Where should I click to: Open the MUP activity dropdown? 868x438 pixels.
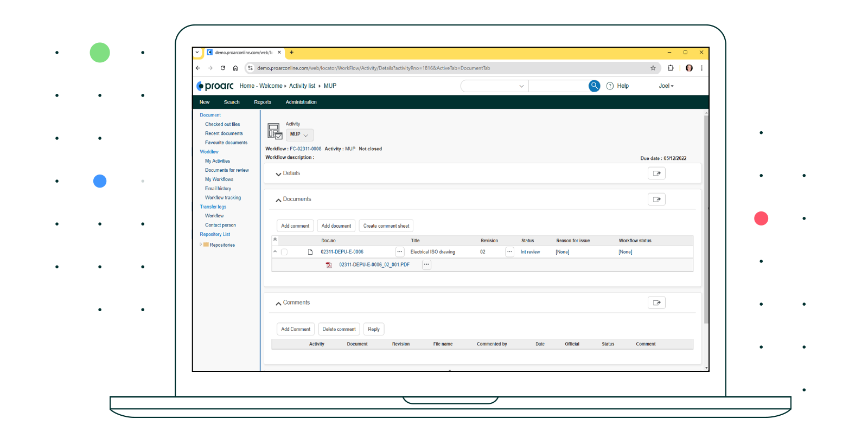[299, 134]
